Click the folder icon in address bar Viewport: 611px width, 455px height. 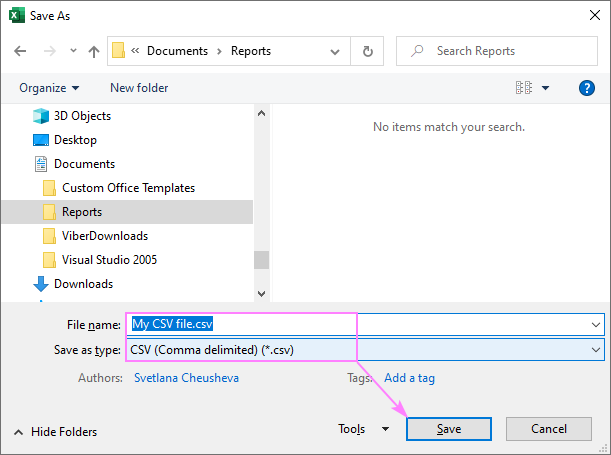[x=118, y=51]
